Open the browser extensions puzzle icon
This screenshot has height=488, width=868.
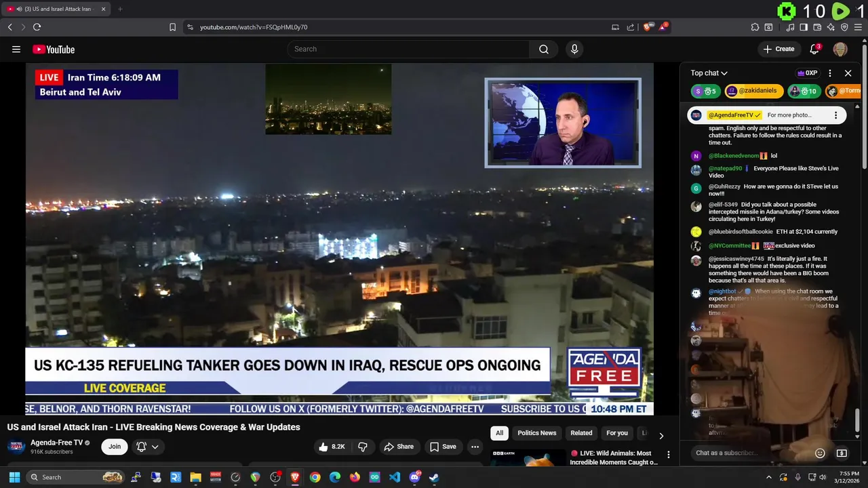point(755,27)
